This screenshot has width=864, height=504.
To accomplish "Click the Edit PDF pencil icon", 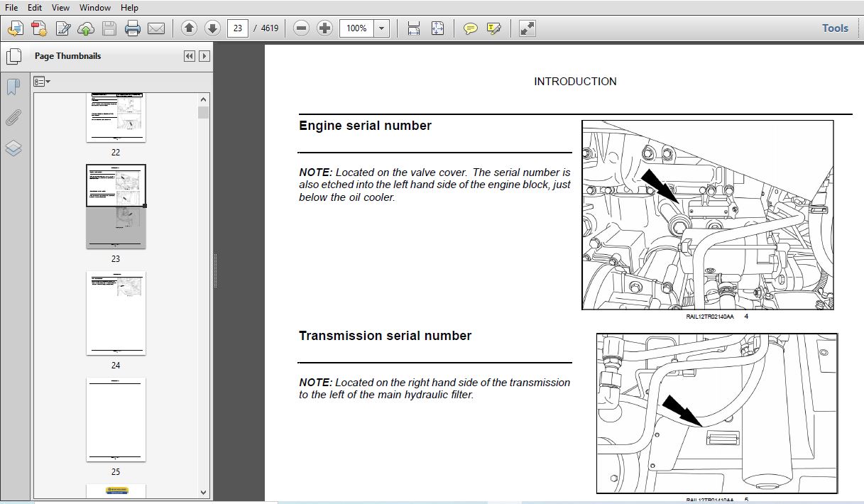I will 62,28.
